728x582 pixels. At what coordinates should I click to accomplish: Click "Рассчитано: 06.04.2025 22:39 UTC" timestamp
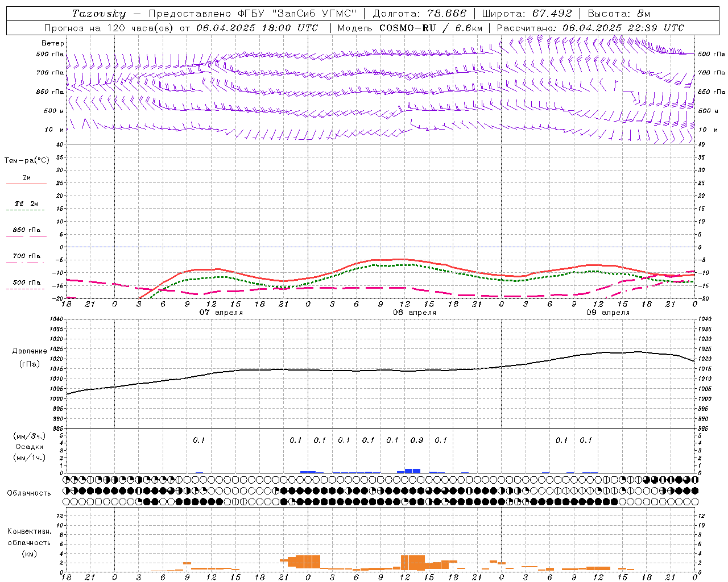590,28
